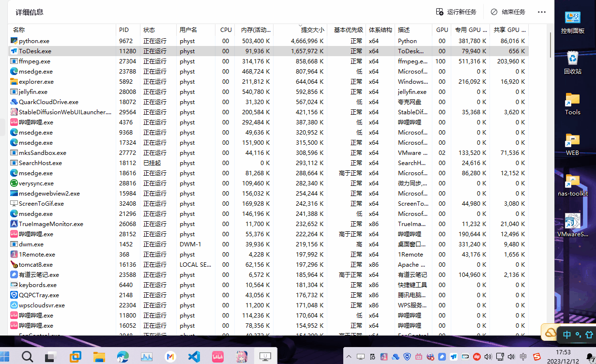Click the jellyfin.exe process icon
This screenshot has width=596, height=364.
click(14, 92)
